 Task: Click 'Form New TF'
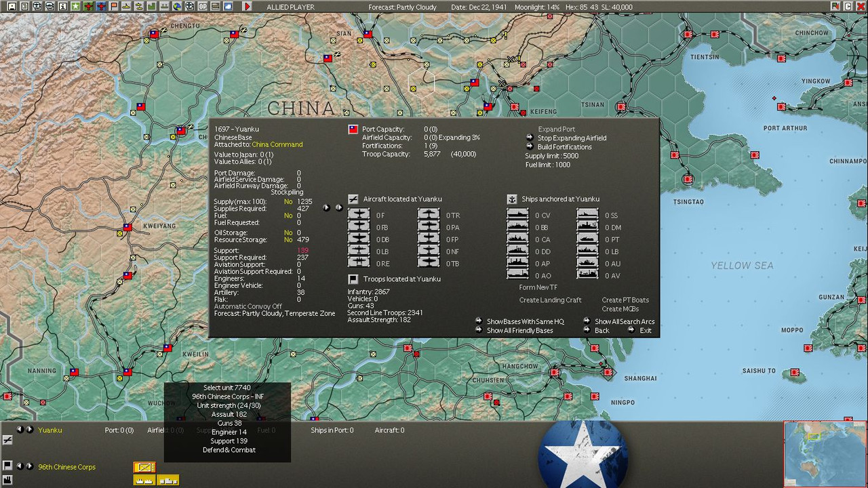pos(538,287)
